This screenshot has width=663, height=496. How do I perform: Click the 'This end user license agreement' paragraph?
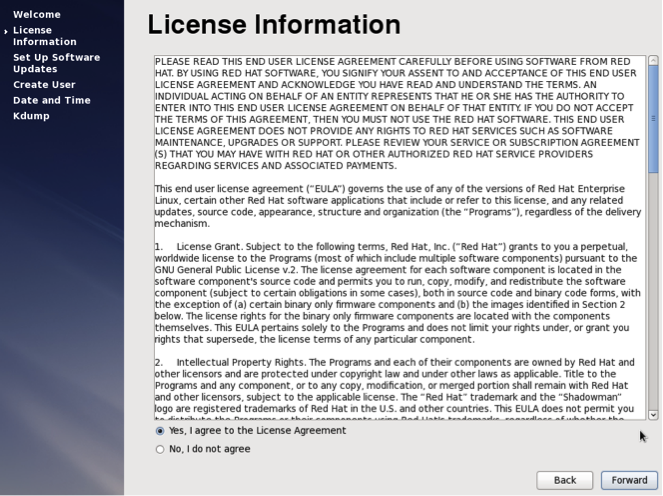(x=397, y=206)
